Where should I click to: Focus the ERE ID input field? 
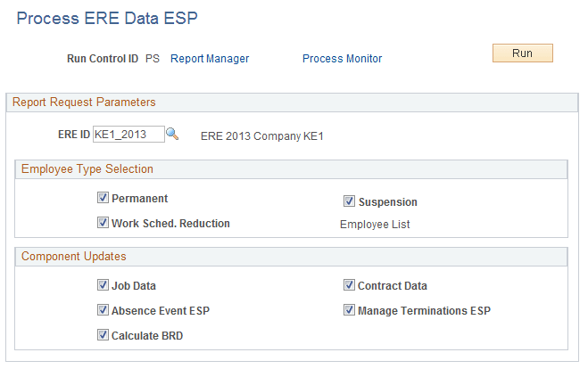click(x=128, y=134)
